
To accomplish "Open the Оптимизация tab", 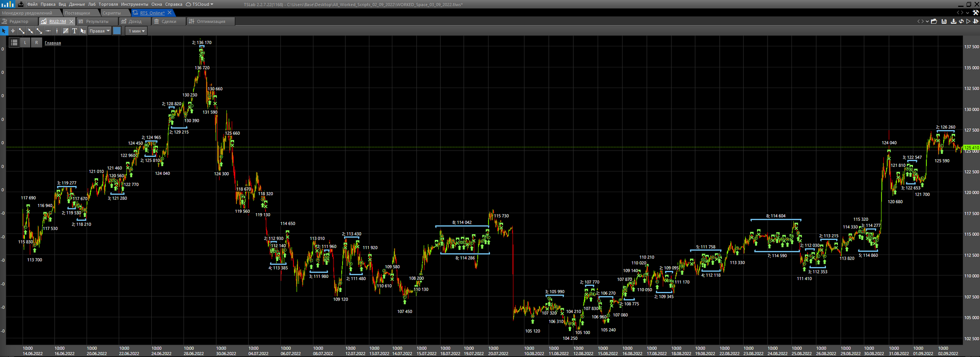I will (x=211, y=22).
